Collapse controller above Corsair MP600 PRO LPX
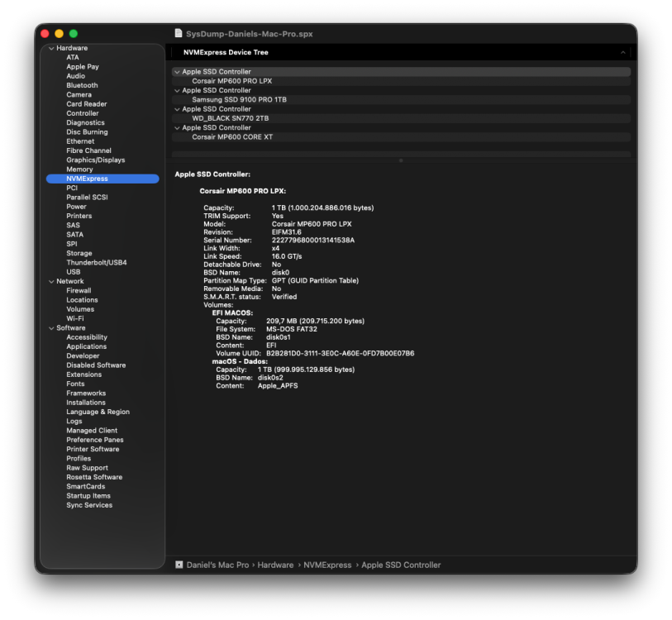This screenshot has height=620, width=672. point(177,72)
